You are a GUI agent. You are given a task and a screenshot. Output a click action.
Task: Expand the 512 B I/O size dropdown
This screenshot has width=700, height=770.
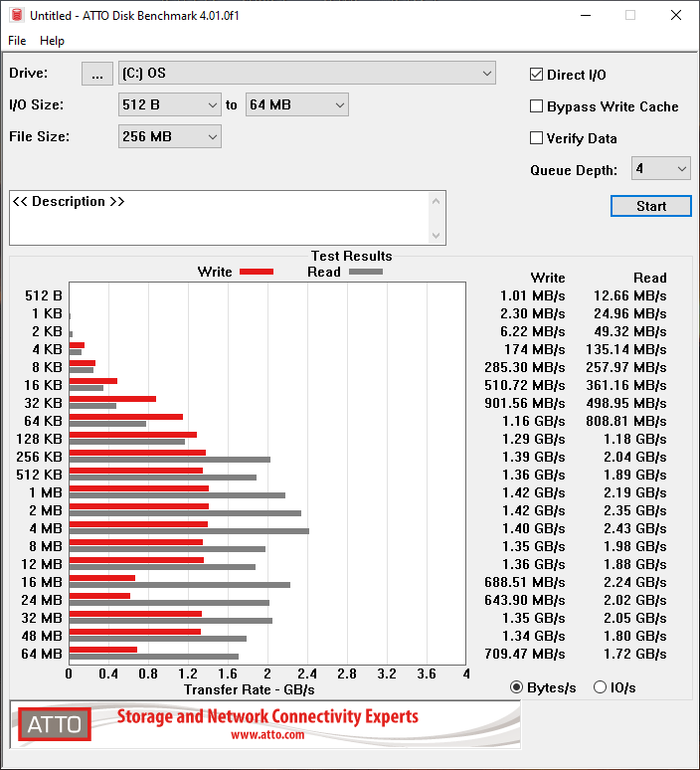point(170,105)
